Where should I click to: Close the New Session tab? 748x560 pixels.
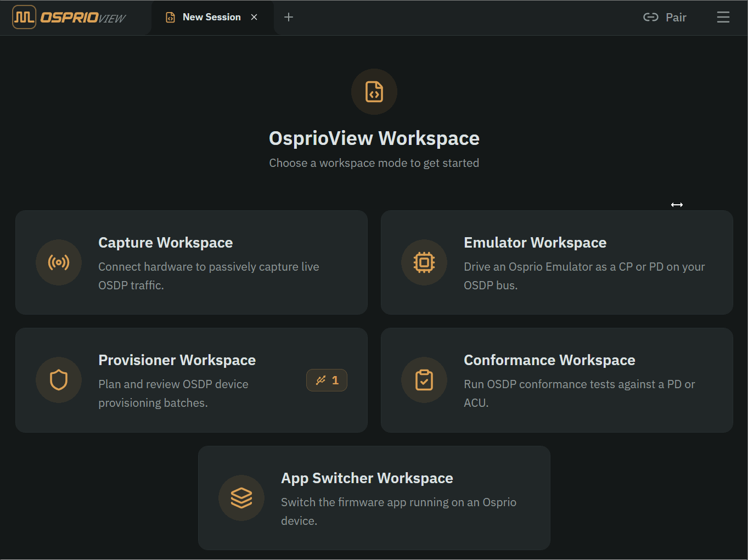pyautogui.click(x=254, y=17)
